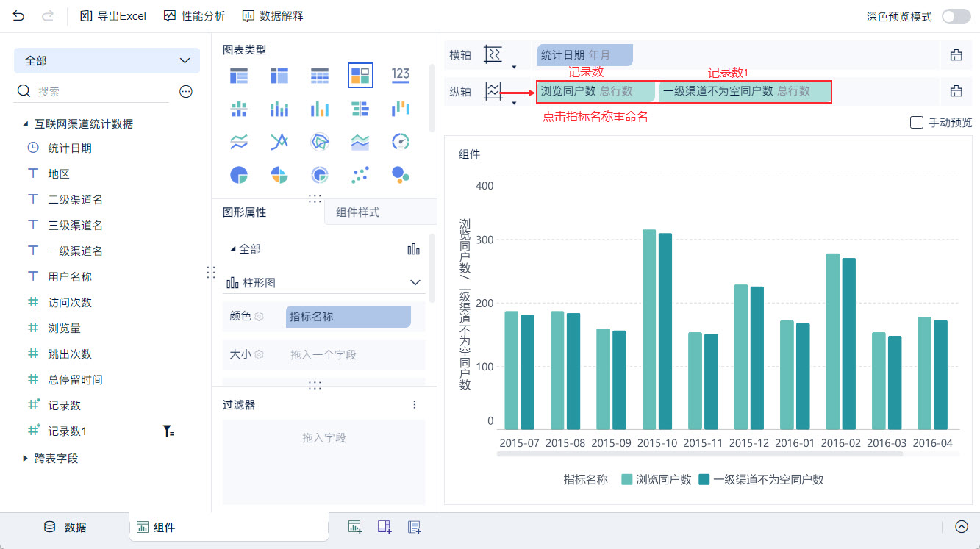Click the 一级渠道不为空同户数 metric pill
This screenshot has height=549, width=980.
click(x=745, y=91)
